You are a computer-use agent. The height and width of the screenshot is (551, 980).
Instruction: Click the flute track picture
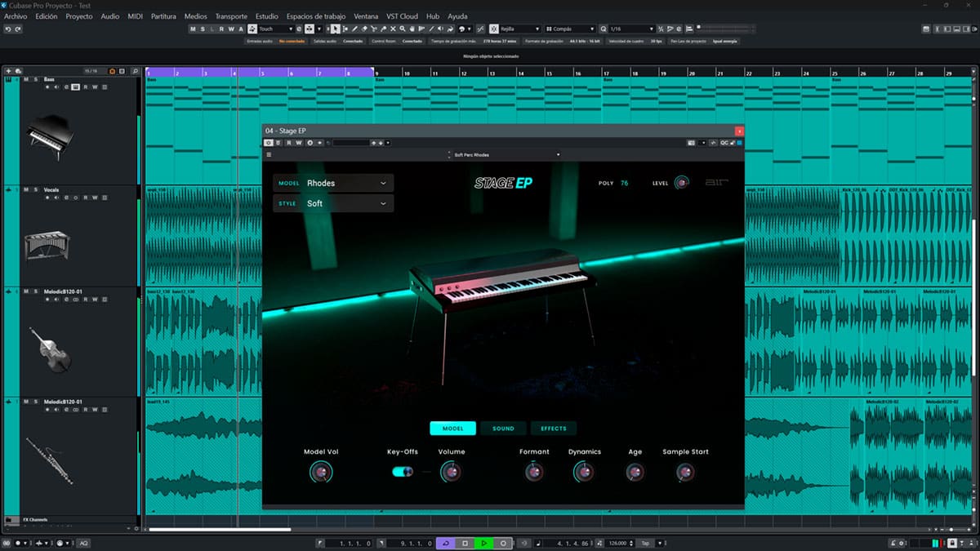coord(49,461)
